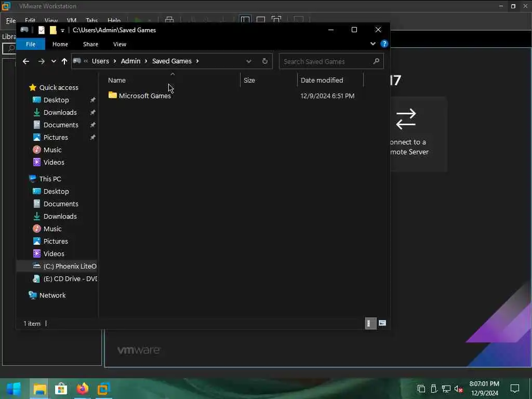Open Desktop under Quick access
Image resolution: width=532 pixels, height=399 pixels.
[56, 100]
